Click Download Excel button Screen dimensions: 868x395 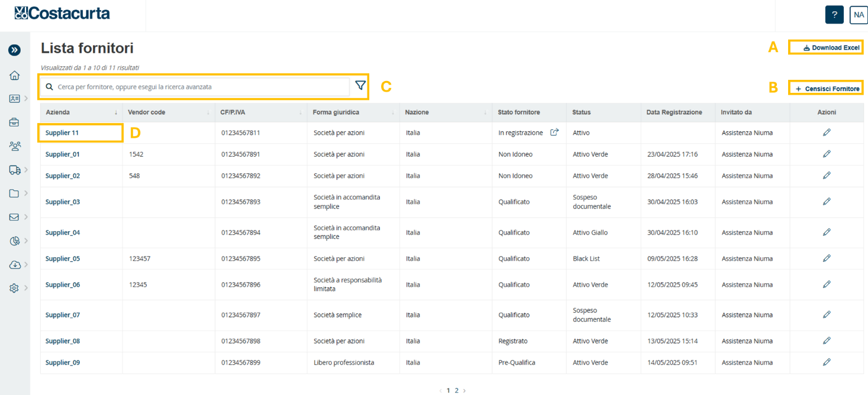pos(831,47)
